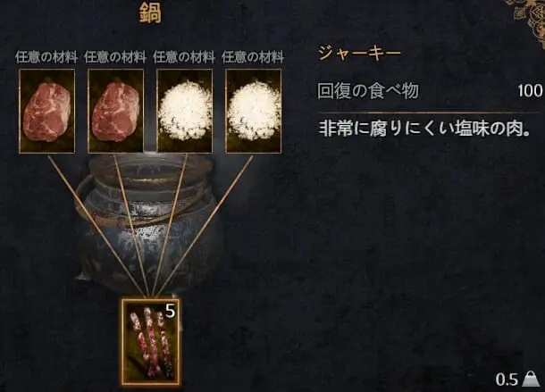The image size is (545, 392).
Task: Click the 0.5 weight value
Action: (507, 379)
